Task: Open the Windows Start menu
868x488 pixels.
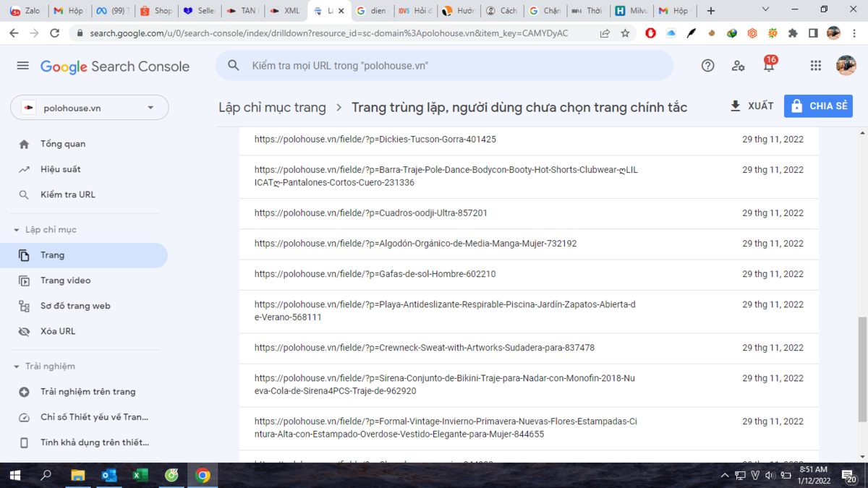Action: [x=14, y=475]
